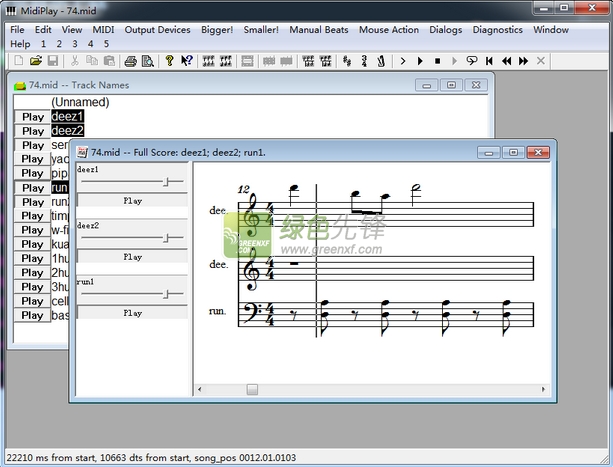Minimize the Full Score window

click(489, 153)
